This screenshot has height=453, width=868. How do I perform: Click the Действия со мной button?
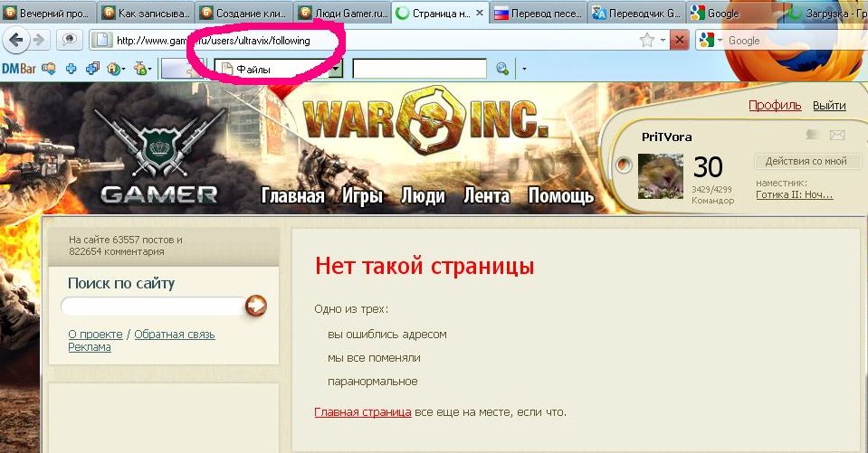806,161
